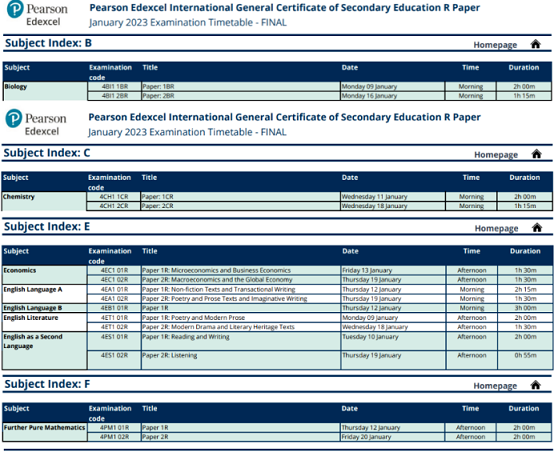The width and height of the screenshot is (554, 452).
Task: Click the Economics subject cell
Action: point(45,275)
